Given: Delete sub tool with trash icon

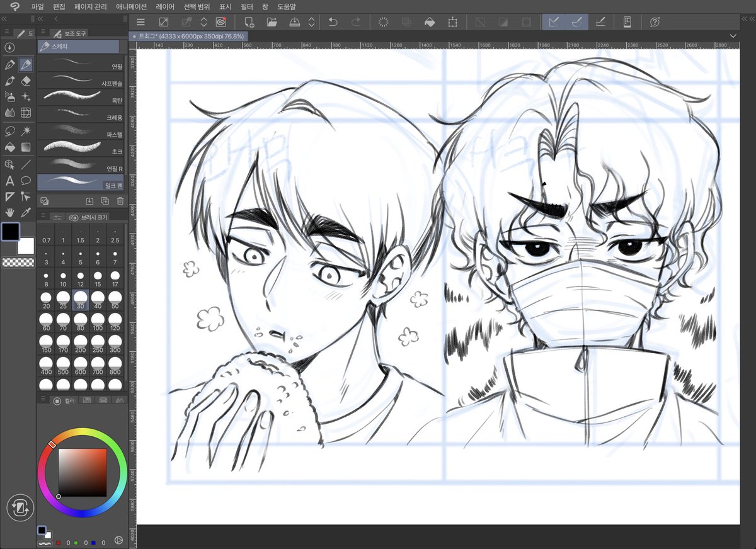Looking at the screenshot, I should [x=120, y=201].
